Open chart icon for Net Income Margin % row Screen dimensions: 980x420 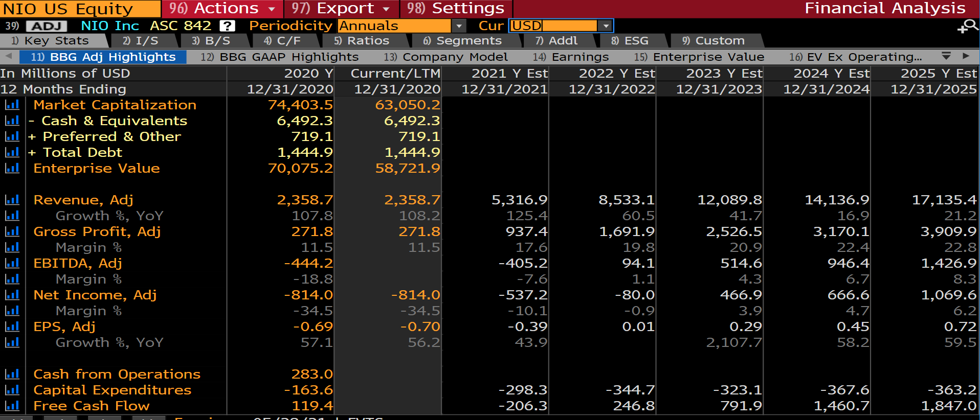12,311
